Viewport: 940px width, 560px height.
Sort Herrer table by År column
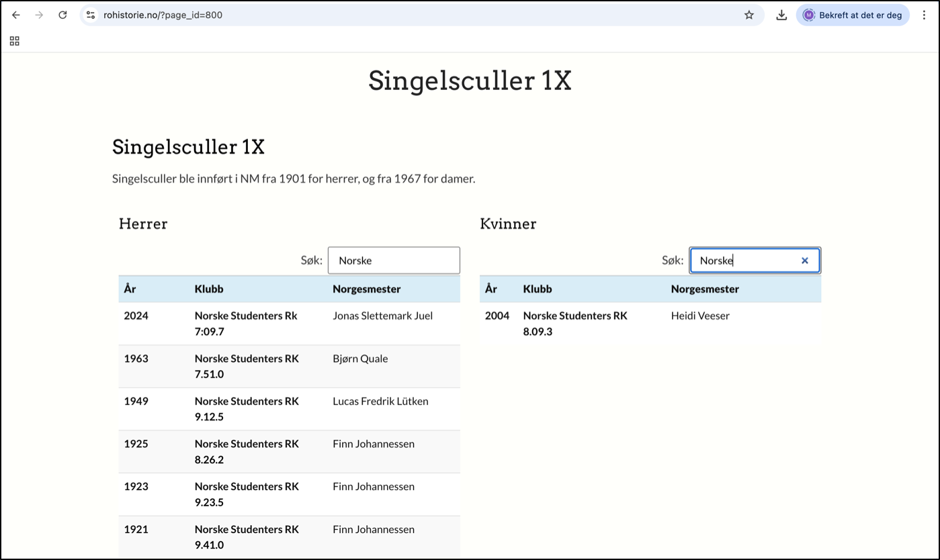coord(130,289)
